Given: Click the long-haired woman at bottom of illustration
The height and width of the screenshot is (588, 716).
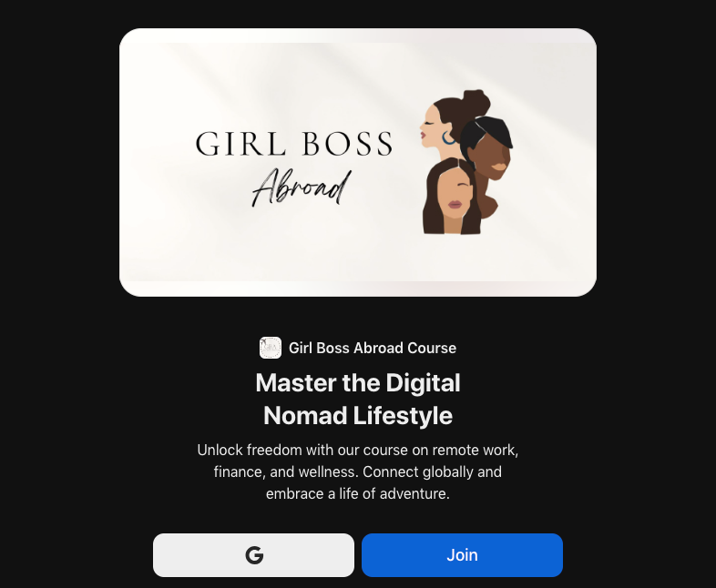Looking at the screenshot, I should click(x=451, y=198).
